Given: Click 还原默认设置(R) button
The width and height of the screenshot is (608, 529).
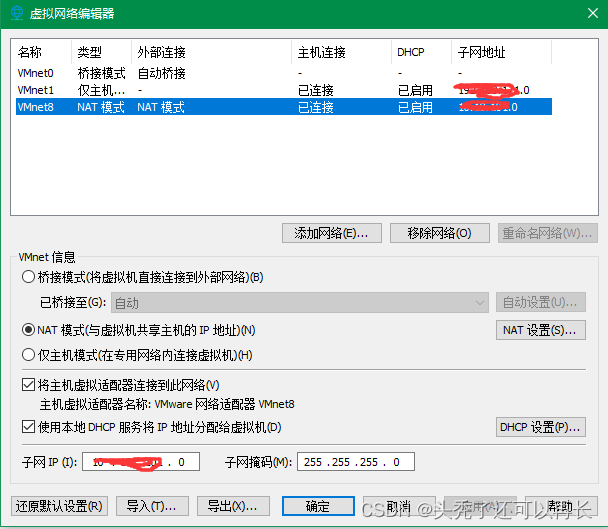Looking at the screenshot, I should (59, 506).
